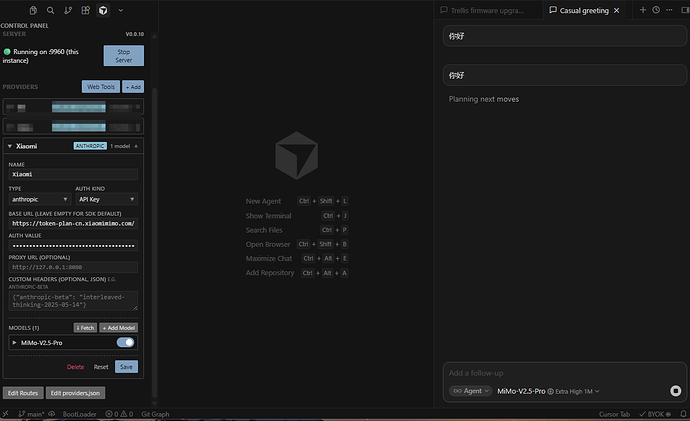Click the remote connection icon in status bar
The height and width of the screenshot is (421, 690).
[5, 414]
